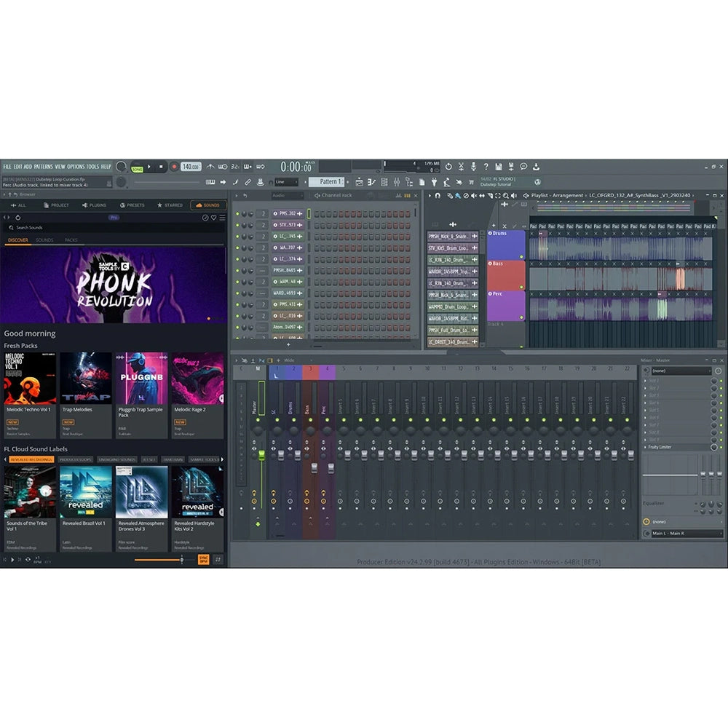This screenshot has height=728, width=728.
Task: Open the Line snap dropdown
Action: coord(286,182)
